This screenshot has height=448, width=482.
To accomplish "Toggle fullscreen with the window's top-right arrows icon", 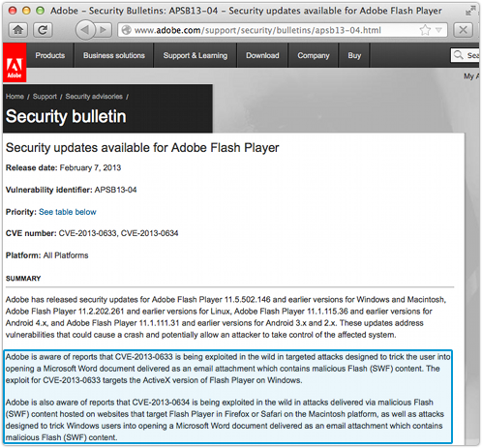I will (x=470, y=12).
